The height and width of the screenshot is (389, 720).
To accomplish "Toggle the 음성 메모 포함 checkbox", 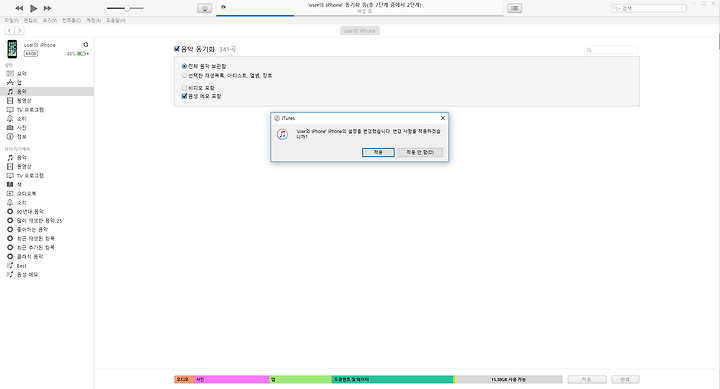I will click(x=184, y=96).
